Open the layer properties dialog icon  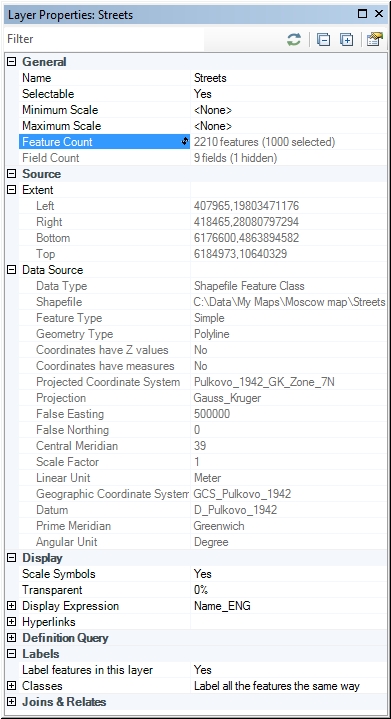pyautogui.click(x=374, y=39)
